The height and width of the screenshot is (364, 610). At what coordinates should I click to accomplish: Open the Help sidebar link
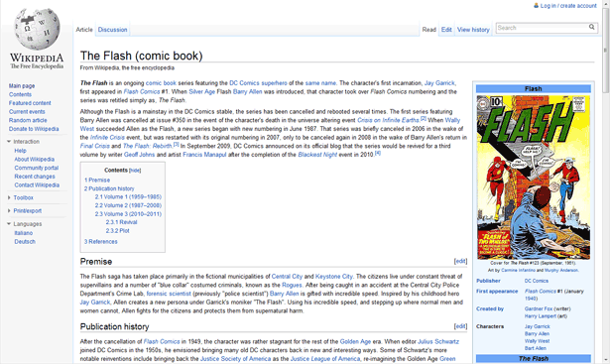coord(20,151)
